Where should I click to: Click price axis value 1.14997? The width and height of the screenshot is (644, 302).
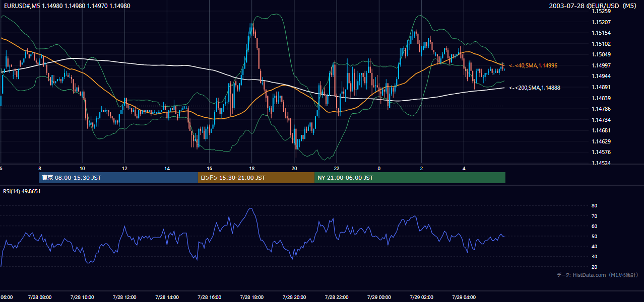[x=602, y=65]
